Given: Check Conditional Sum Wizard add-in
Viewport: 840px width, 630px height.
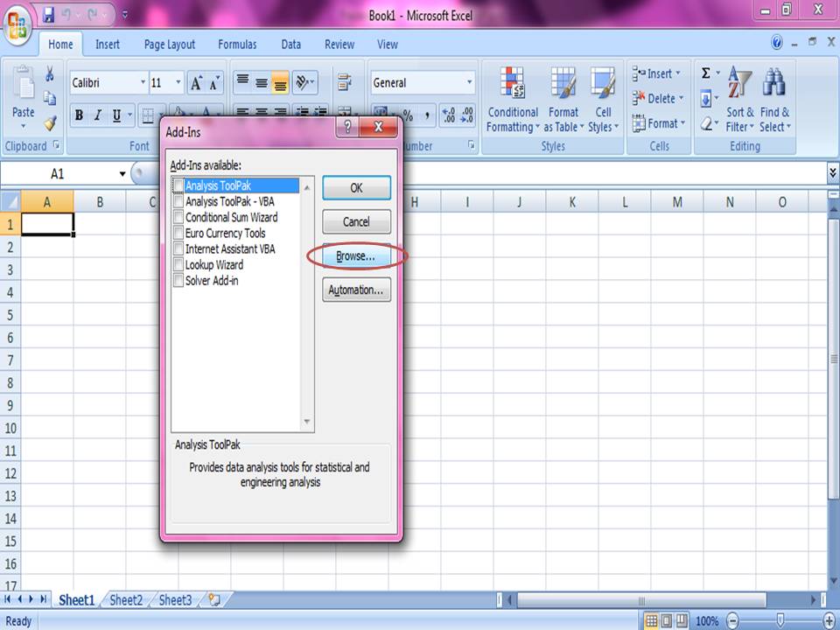Looking at the screenshot, I should coord(178,217).
